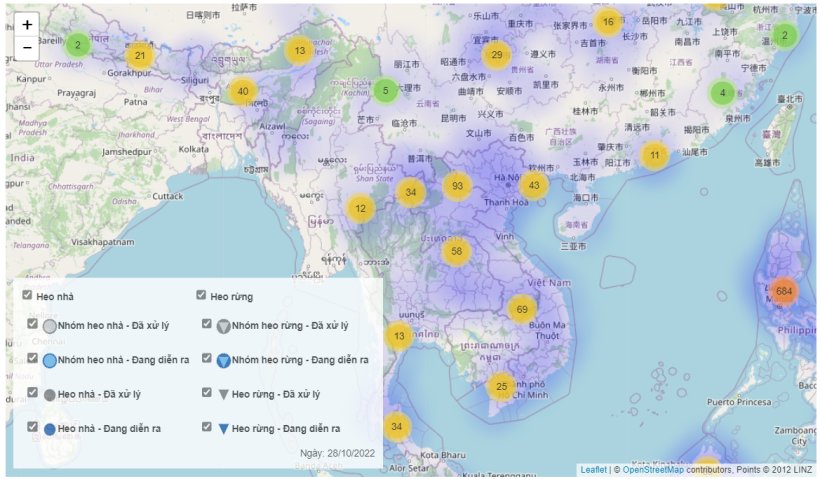
Task: Expand the cluster marker labeled 29
Action: point(496,55)
